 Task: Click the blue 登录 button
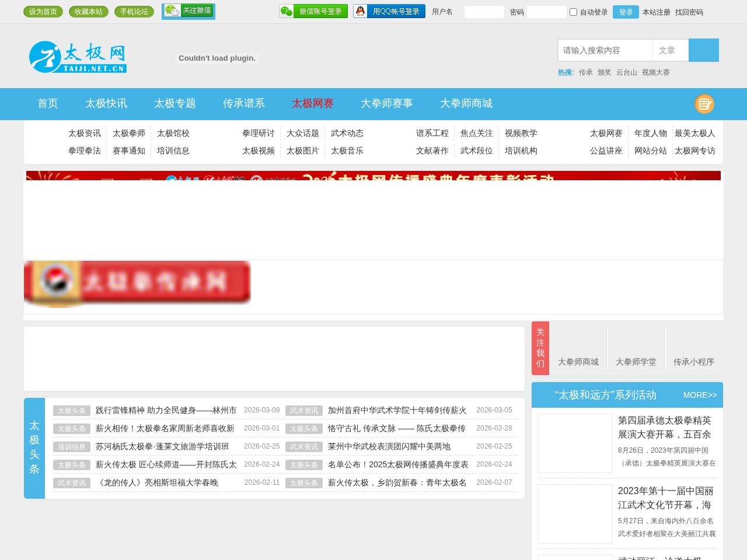coord(625,12)
